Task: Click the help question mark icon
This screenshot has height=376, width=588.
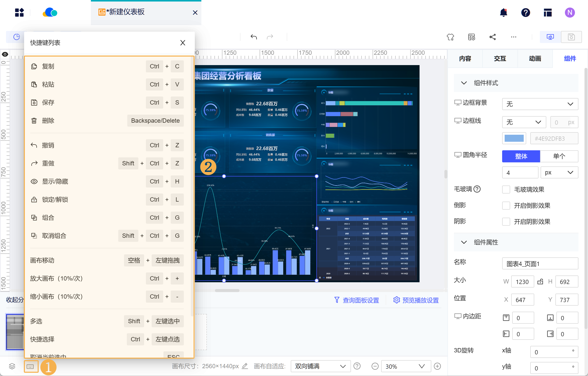Action: point(525,12)
